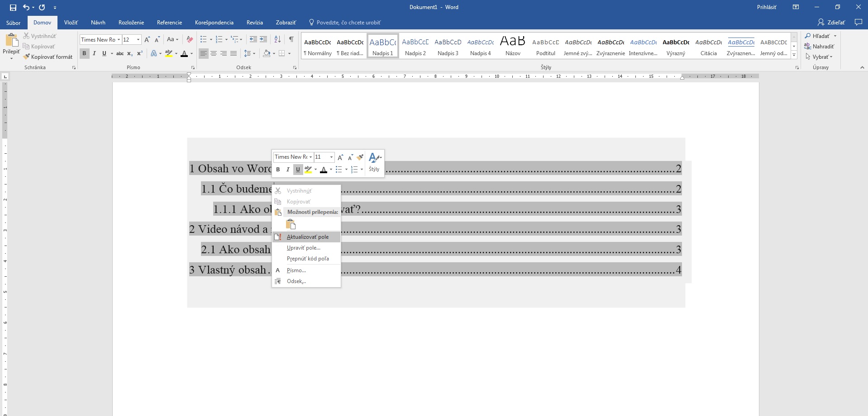The image size is (868, 416).
Task: Click the Save icon in the title bar
Action: (x=13, y=7)
